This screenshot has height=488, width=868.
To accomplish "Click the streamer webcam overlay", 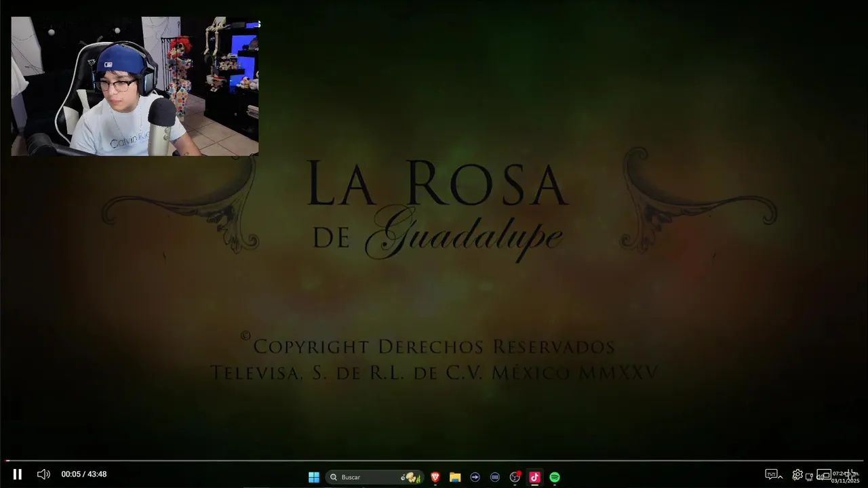I will point(135,86).
